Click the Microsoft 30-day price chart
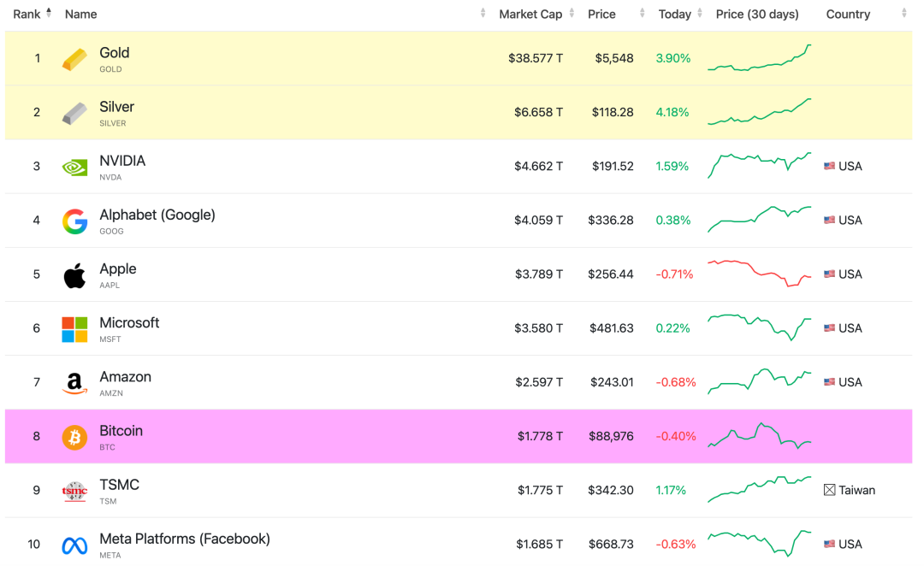Image resolution: width=924 pixels, height=566 pixels. pyautogui.click(x=760, y=327)
